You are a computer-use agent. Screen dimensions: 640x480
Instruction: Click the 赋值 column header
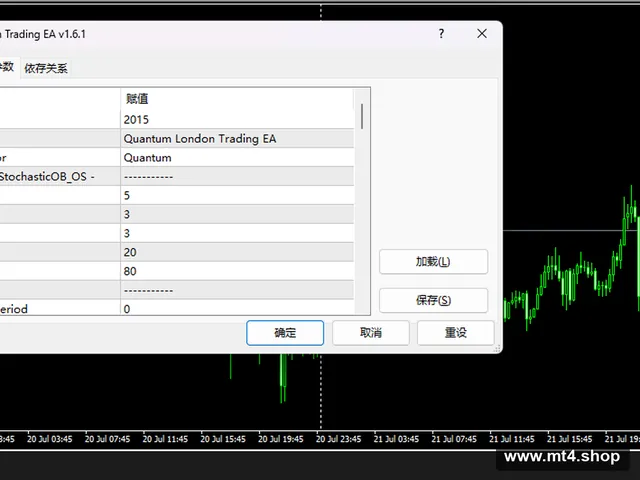(237, 99)
